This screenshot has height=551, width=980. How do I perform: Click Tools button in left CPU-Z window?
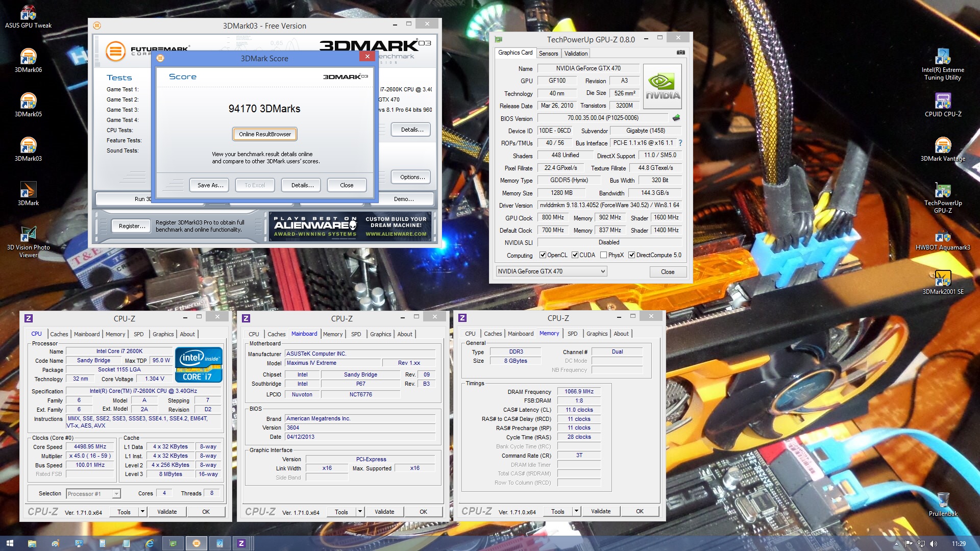(124, 511)
